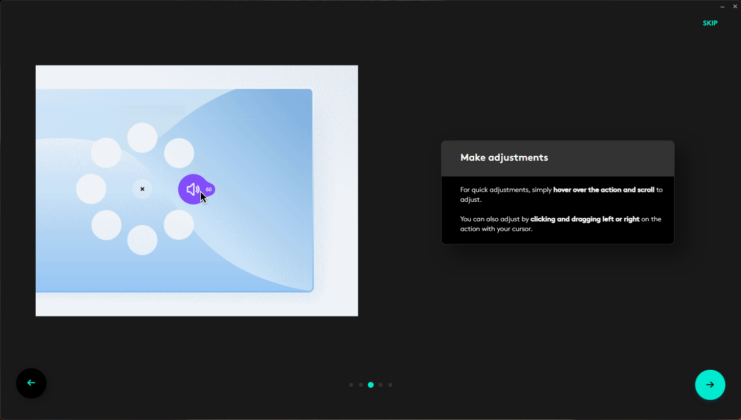Click the purple volume action icon
The image size is (741, 420).
(192, 189)
